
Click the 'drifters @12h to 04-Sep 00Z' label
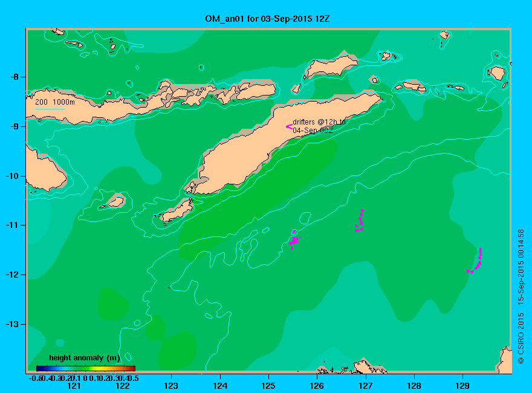coord(319,126)
